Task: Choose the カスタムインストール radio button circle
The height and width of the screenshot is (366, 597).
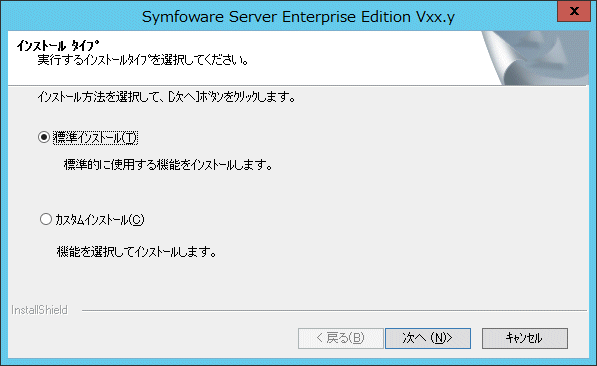Action: pos(46,219)
